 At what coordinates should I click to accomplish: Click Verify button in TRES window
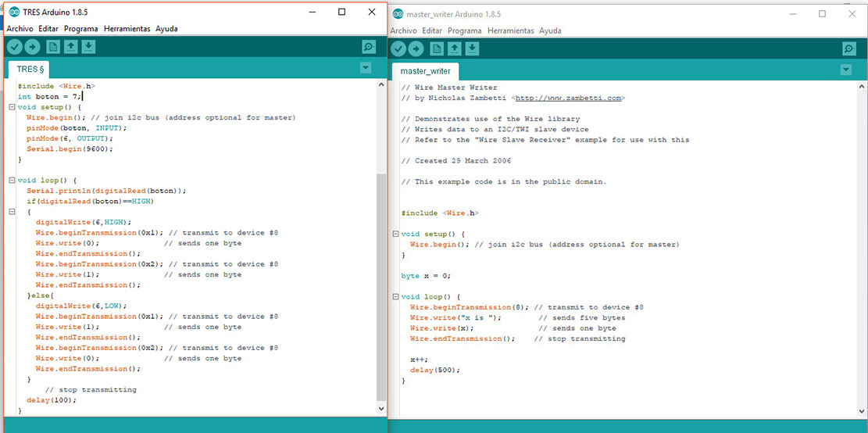tap(14, 47)
